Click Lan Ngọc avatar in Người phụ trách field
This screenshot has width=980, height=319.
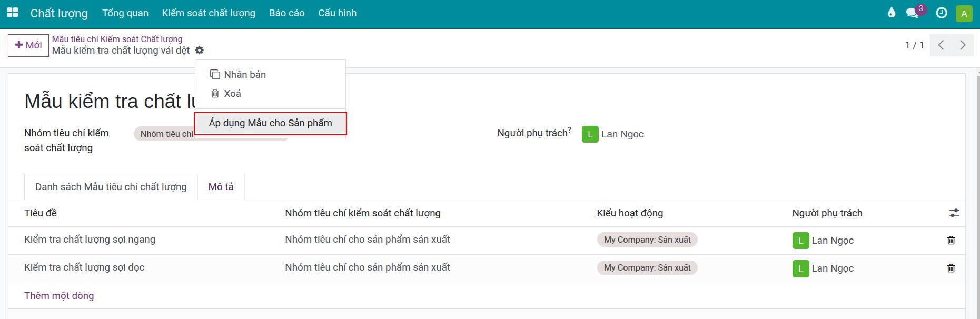pos(590,134)
